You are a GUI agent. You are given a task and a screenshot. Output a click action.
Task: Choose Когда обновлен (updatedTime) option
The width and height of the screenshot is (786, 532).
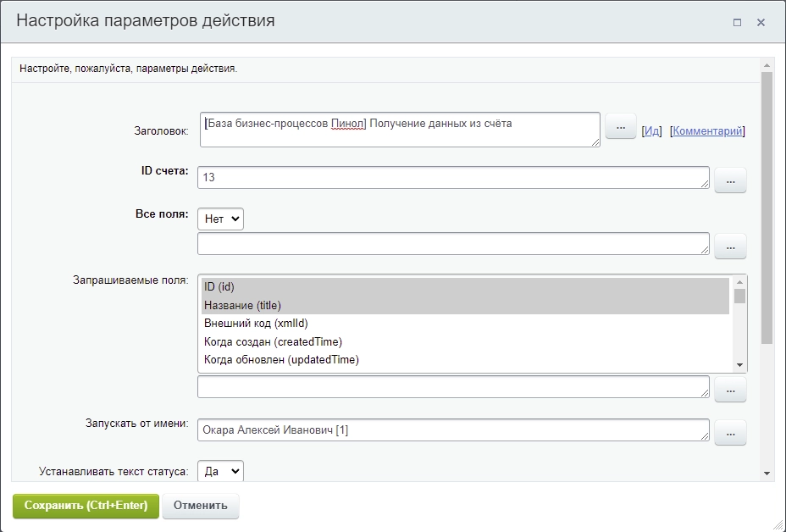coord(464,360)
